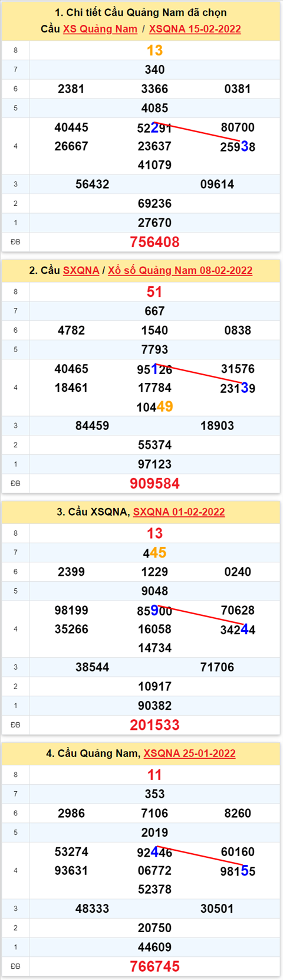Image resolution: width=283 pixels, height=980 pixels.
Task: Click special prize number 756408
Action: click(154, 242)
